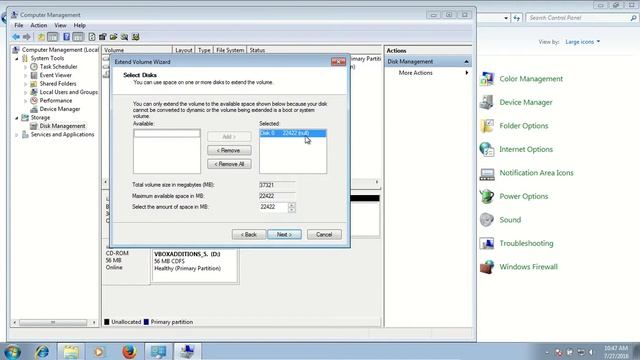Click the Remove button
Image resolution: width=640 pixels, height=360 pixels.
click(x=229, y=150)
